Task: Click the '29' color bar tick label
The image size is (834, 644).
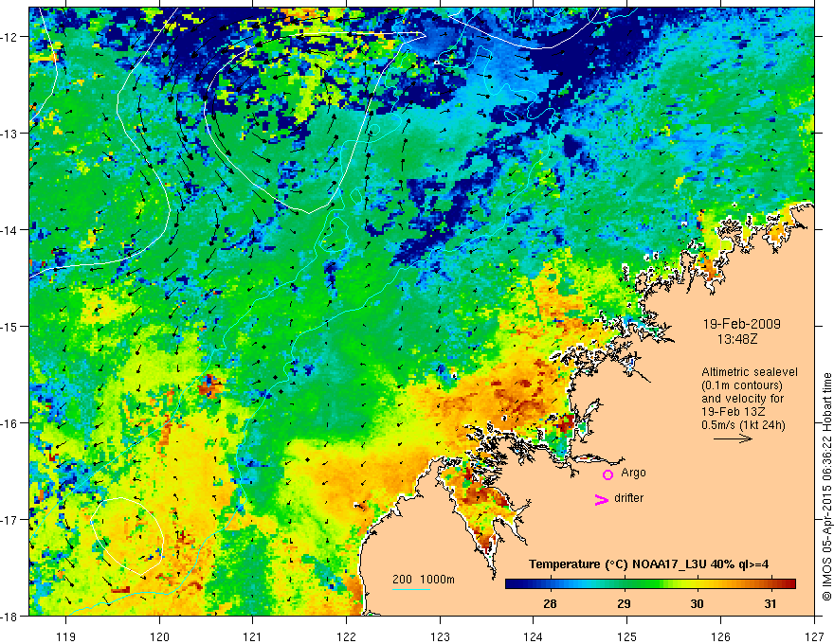Action: click(x=624, y=603)
